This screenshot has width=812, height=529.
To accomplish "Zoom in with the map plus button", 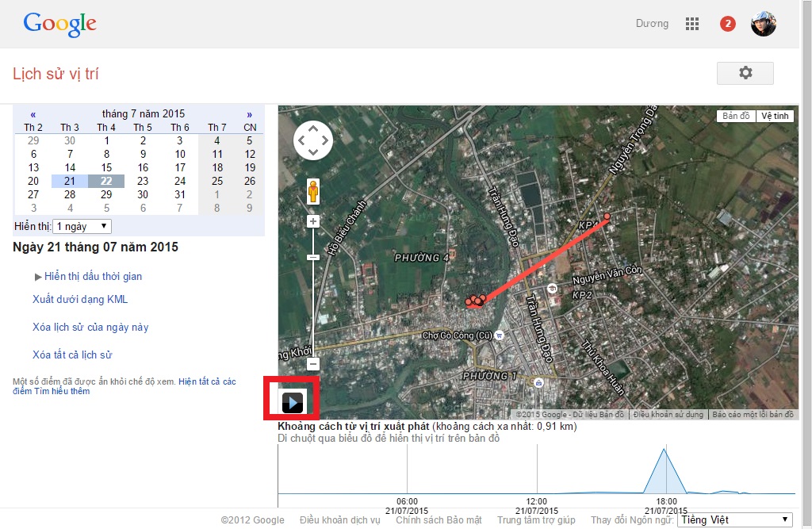I will [312, 222].
